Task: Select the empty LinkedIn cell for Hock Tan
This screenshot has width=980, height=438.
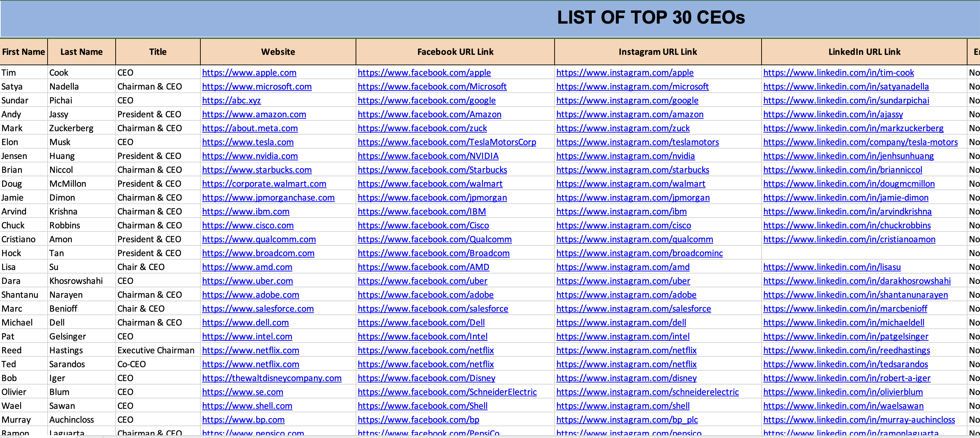Action: point(864,253)
